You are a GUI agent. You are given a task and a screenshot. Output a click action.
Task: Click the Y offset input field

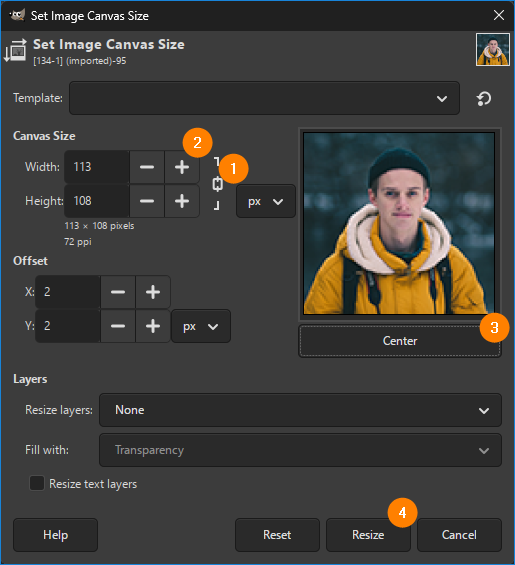(68, 326)
